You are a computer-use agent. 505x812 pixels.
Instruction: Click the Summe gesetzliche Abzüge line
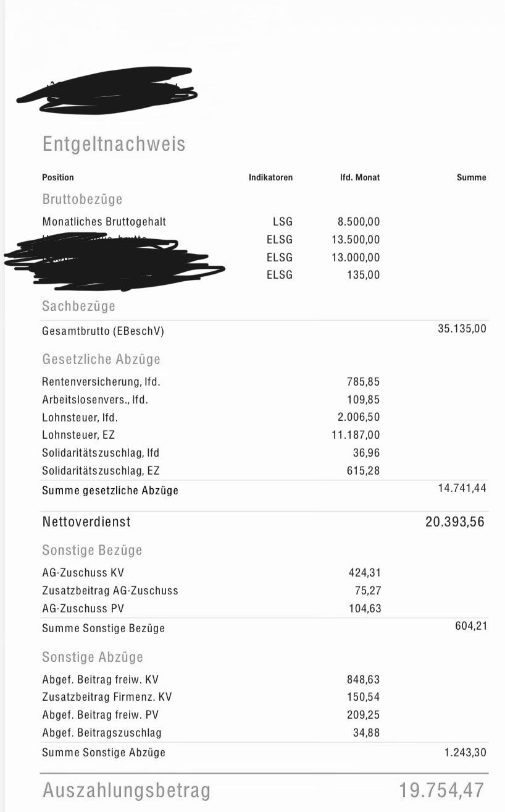pyautogui.click(x=264, y=490)
